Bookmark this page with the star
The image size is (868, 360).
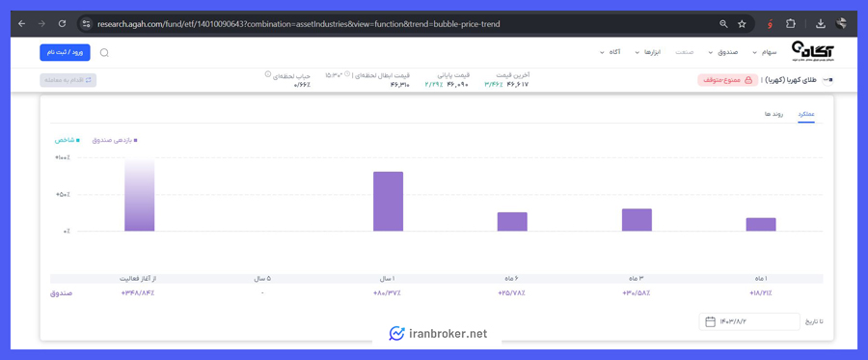pos(742,24)
